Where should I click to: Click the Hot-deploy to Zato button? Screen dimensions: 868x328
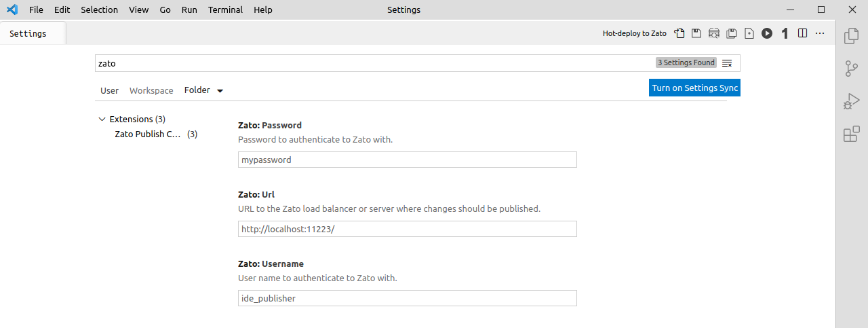tap(635, 33)
